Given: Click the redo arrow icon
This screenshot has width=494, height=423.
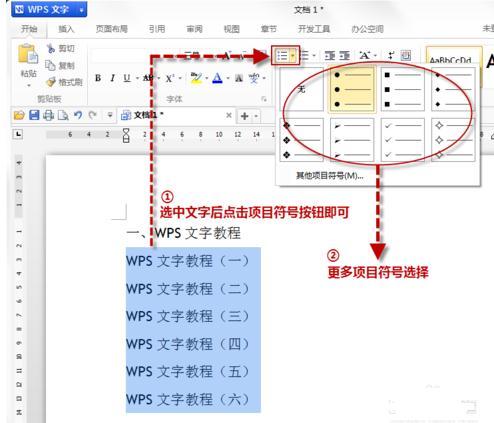Looking at the screenshot, I should coord(92,115).
